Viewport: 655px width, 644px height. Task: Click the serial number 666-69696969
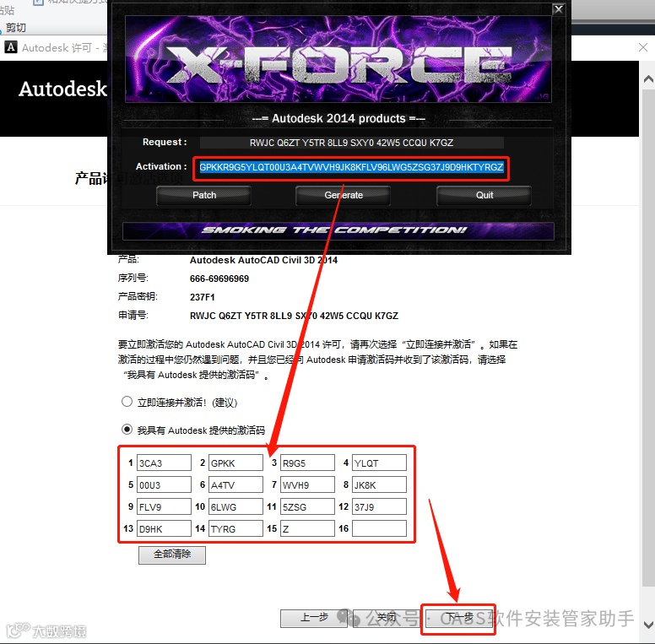pyautogui.click(x=219, y=279)
